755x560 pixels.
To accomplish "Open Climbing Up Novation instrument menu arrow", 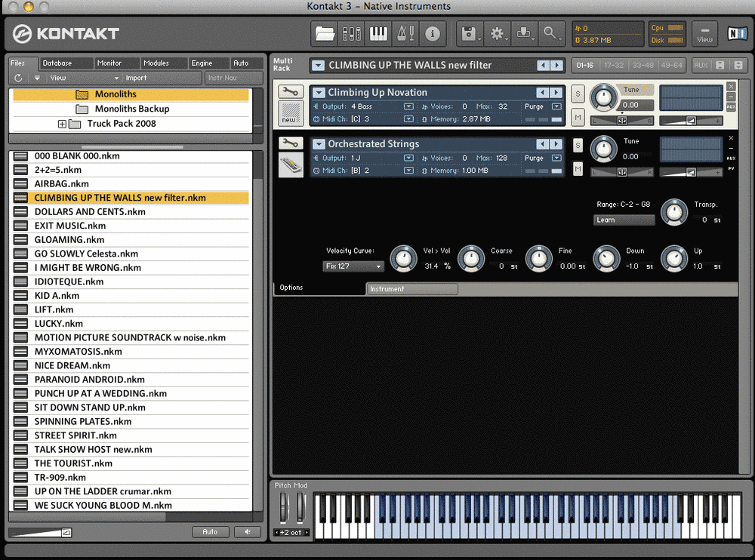I will click(319, 92).
